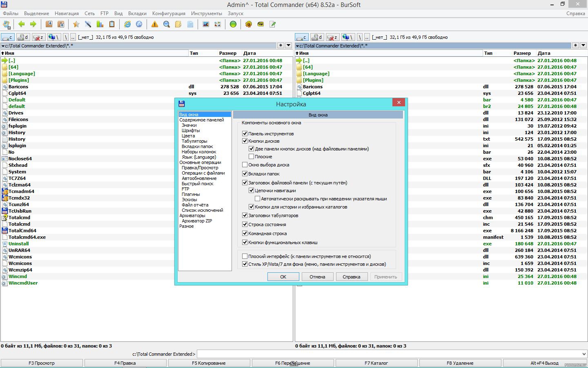Click the picture viewer toolbar icon
The height and width of the screenshot is (368, 588).
tap(206, 24)
